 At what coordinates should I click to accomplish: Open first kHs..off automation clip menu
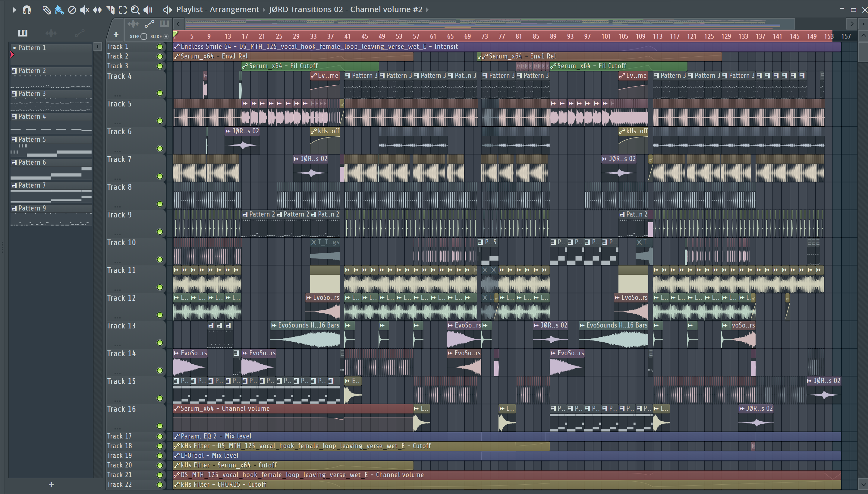314,131
